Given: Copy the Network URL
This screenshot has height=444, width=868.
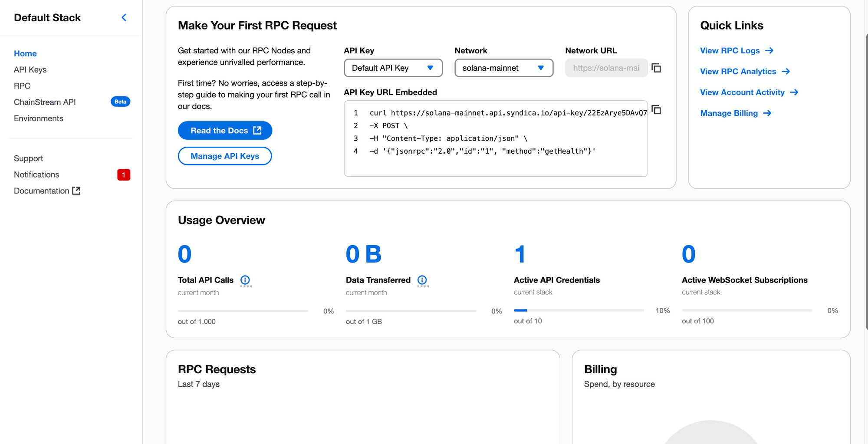Looking at the screenshot, I should 656,68.
